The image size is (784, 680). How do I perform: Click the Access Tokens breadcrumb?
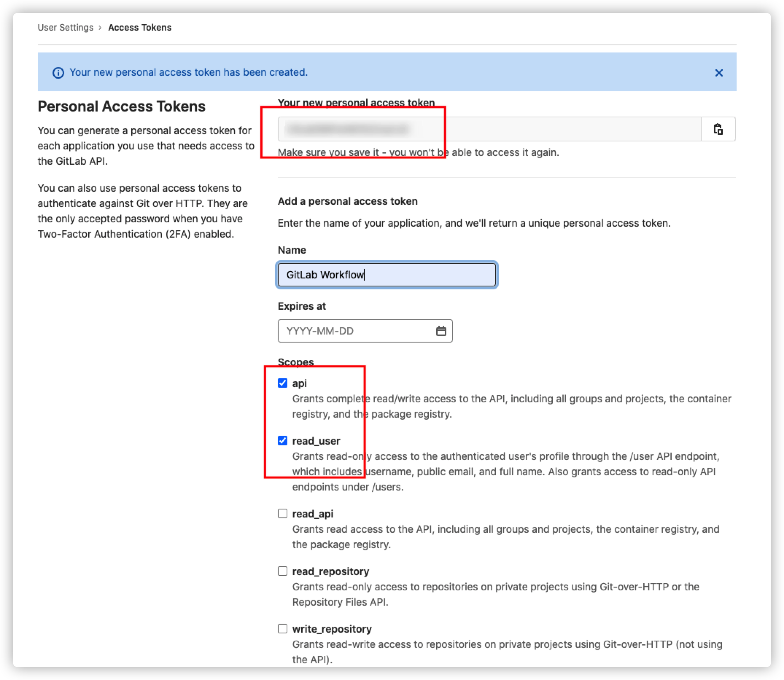pyautogui.click(x=140, y=27)
